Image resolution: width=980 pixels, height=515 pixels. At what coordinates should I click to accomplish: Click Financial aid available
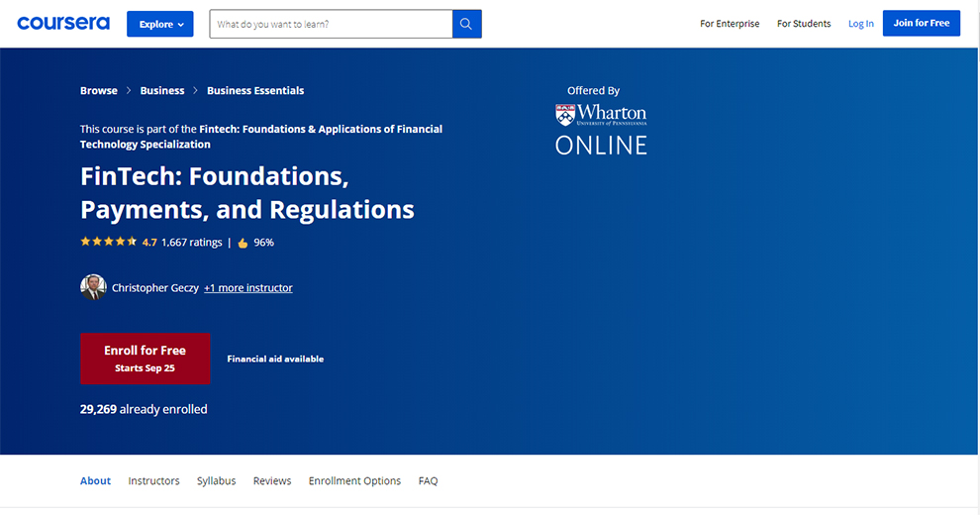point(275,359)
